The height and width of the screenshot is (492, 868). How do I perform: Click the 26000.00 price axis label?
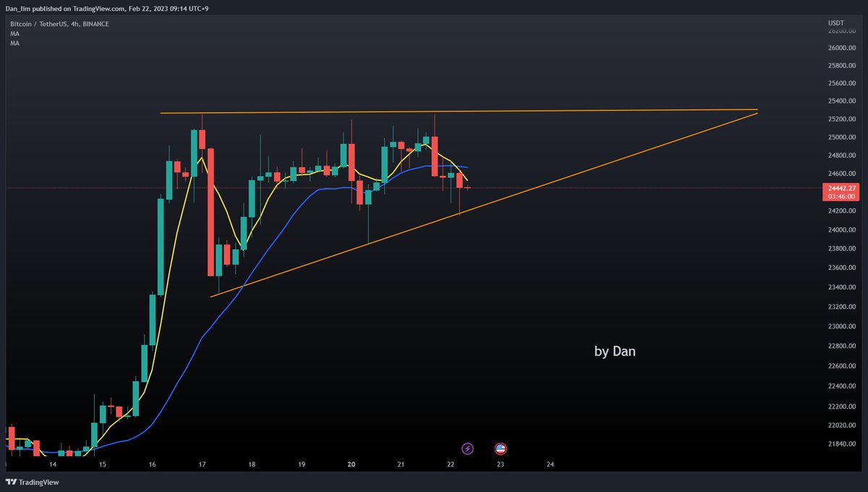(x=841, y=48)
